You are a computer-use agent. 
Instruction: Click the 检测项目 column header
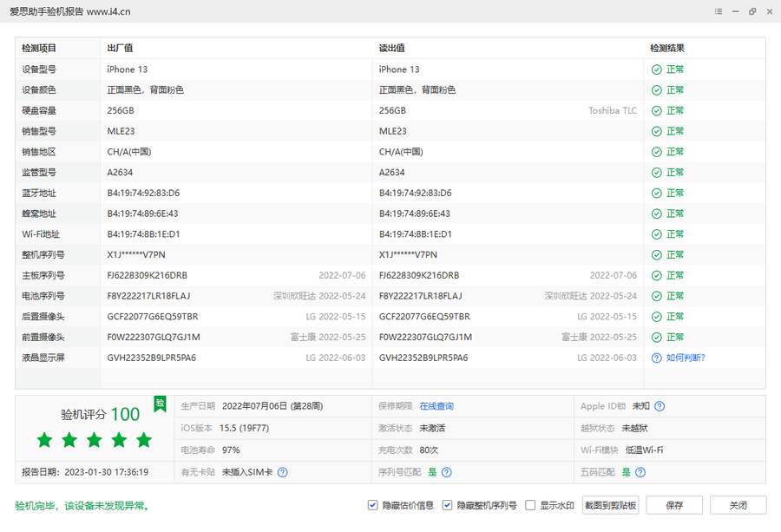point(39,49)
